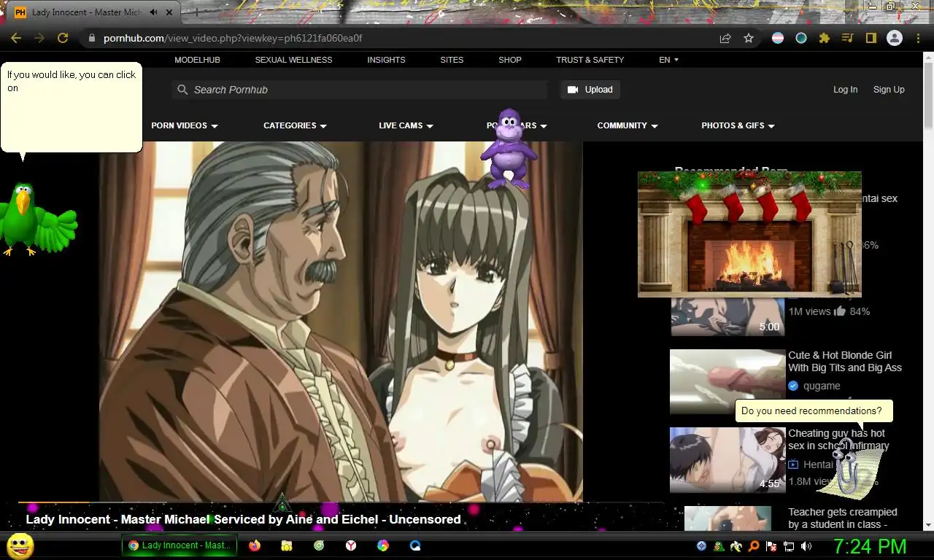Open the puzzle-piece extensions menu
Screen dimensions: 934x560
point(825,38)
